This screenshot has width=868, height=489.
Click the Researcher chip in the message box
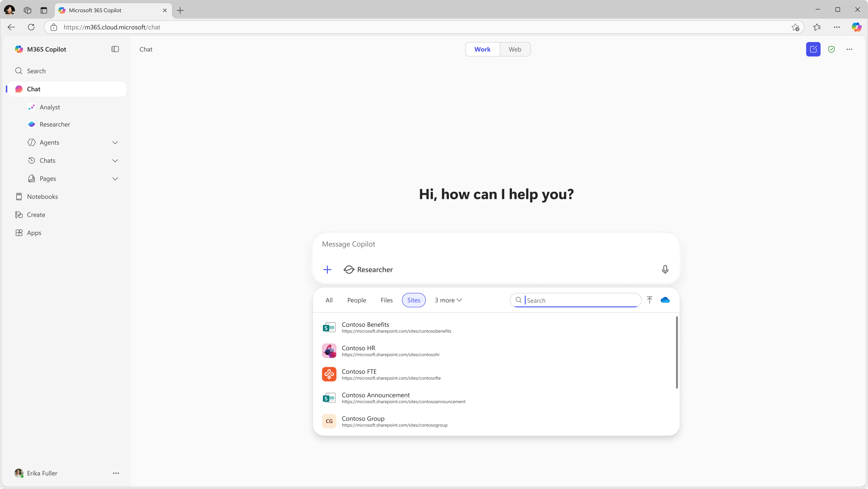[x=368, y=269]
